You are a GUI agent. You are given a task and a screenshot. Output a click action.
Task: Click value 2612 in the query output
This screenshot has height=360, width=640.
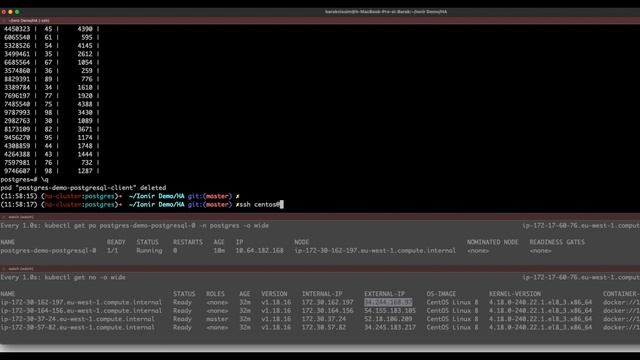pos(85,54)
